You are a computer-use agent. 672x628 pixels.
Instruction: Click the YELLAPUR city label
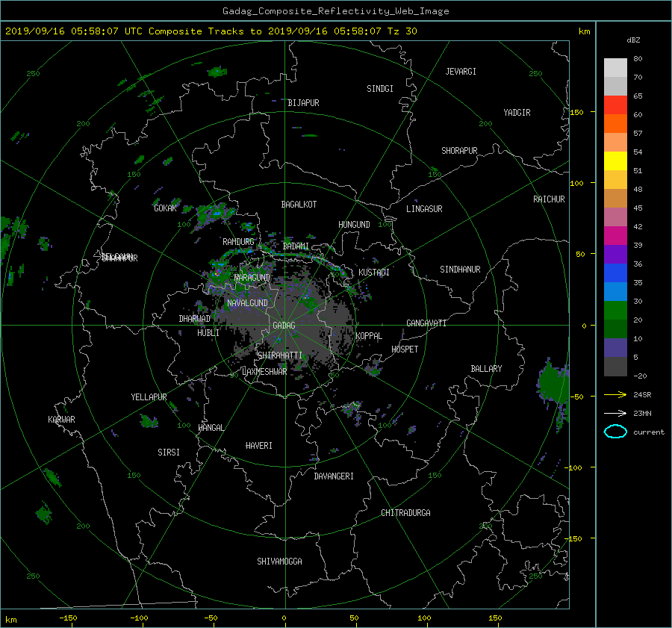pos(149,397)
